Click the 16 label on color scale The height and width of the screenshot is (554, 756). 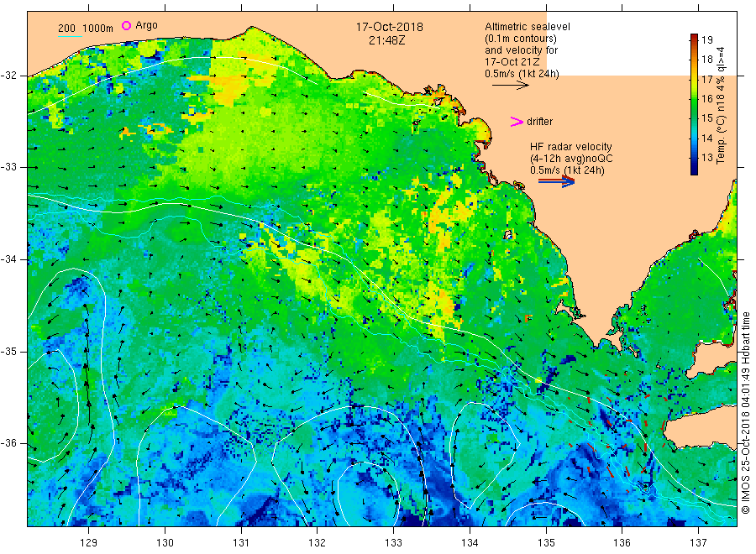706,99
